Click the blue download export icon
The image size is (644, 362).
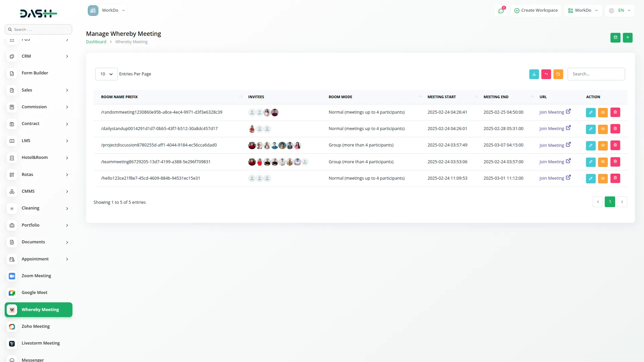pos(534,74)
